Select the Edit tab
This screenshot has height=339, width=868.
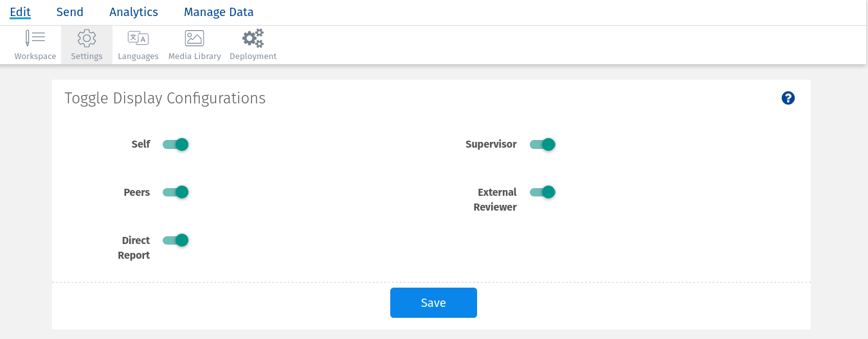[21, 12]
